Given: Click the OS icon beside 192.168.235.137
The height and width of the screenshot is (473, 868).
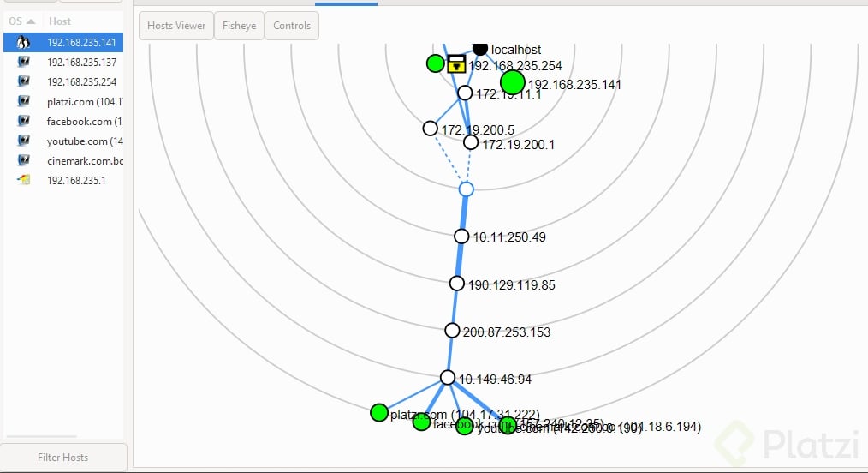Looking at the screenshot, I should (23, 62).
